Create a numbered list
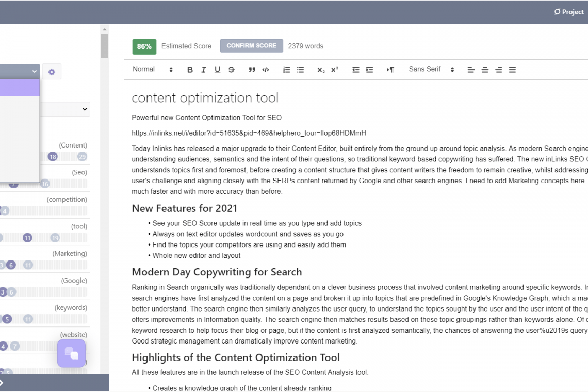The height and width of the screenshot is (392, 588). point(286,70)
